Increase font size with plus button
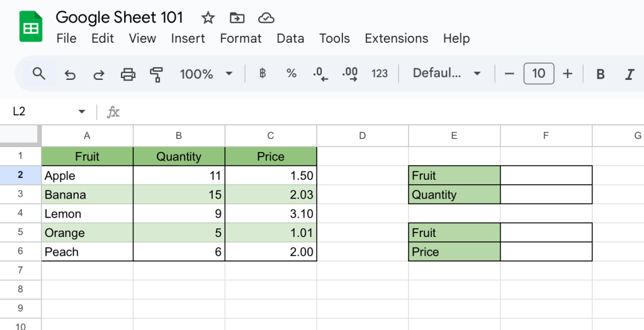The height and width of the screenshot is (330, 644). tap(567, 74)
